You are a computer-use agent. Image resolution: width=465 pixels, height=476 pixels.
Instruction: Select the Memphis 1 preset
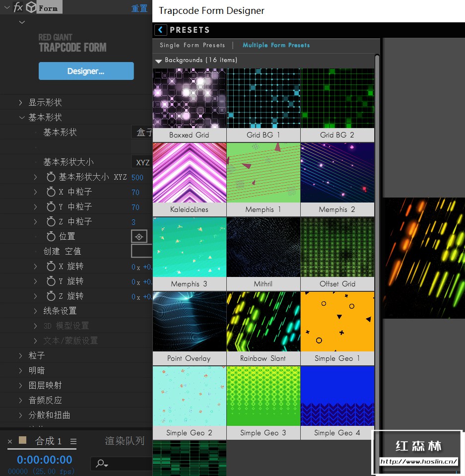(x=264, y=179)
